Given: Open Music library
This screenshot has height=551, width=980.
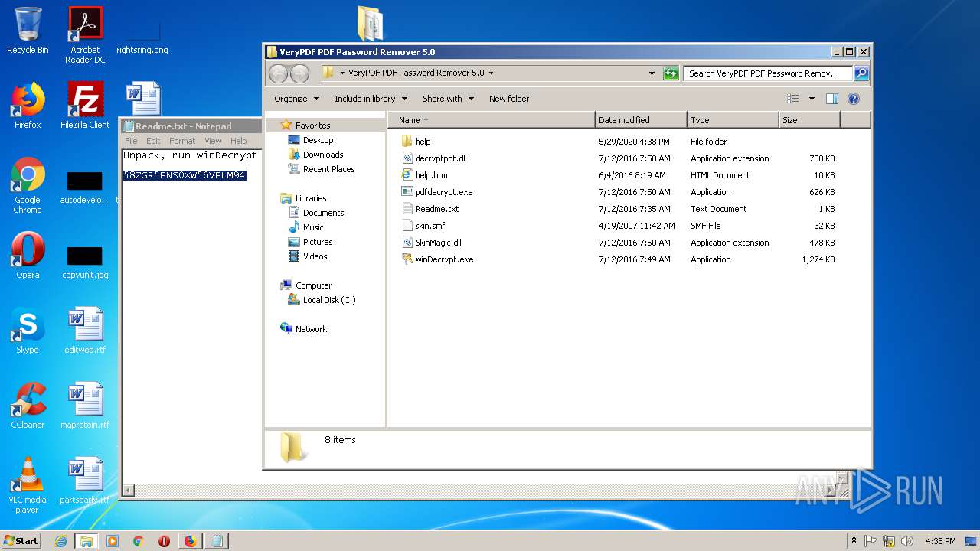Looking at the screenshot, I should pyautogui.click(x=306, y=227).
